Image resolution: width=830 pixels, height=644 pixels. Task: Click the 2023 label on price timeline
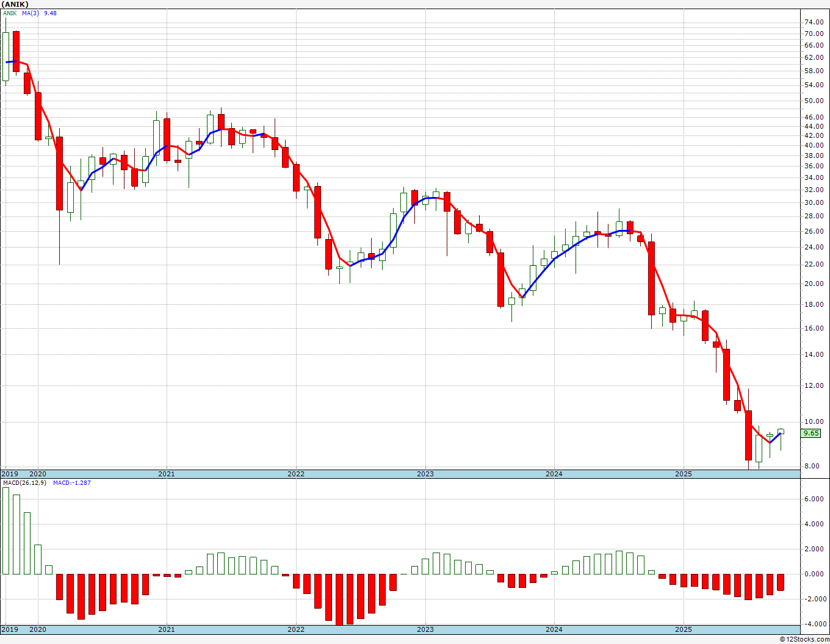point(425,474)
